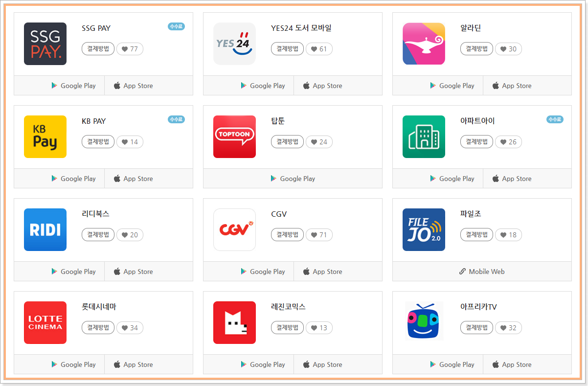Screen dimensions: 588x386
Task: Open 결제방법 for YES24 도서 모바일
Action: tap(287, 48)
